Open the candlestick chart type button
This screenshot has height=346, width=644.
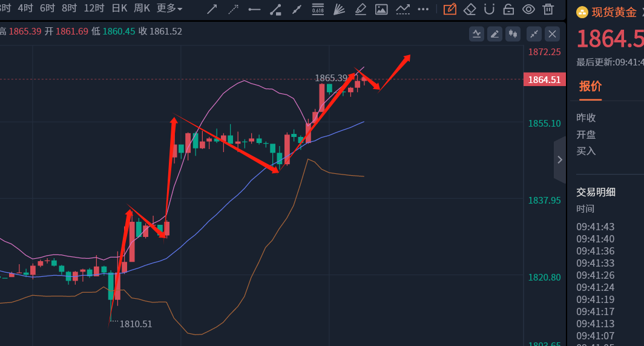513,34
